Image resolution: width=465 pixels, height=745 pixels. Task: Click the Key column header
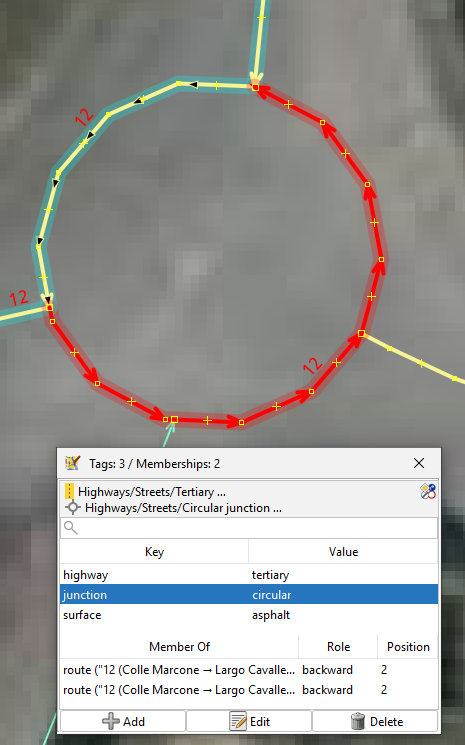coord(154,552)
